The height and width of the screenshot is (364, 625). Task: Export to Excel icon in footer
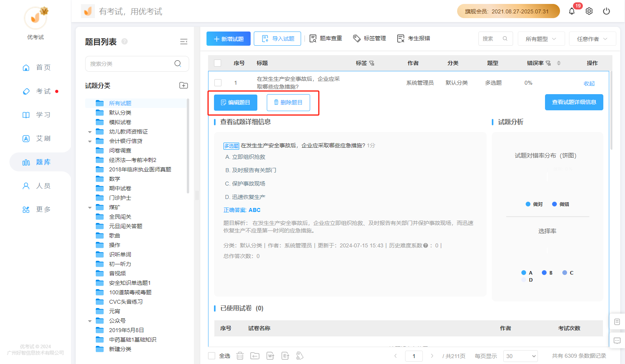285,356
